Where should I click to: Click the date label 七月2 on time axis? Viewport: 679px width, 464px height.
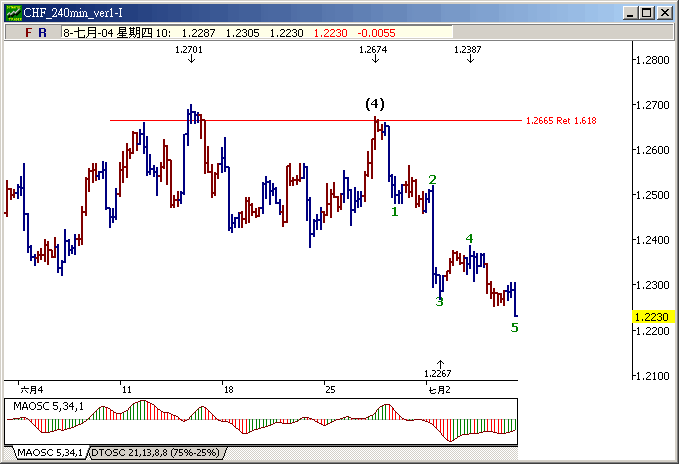pos(440,390)
